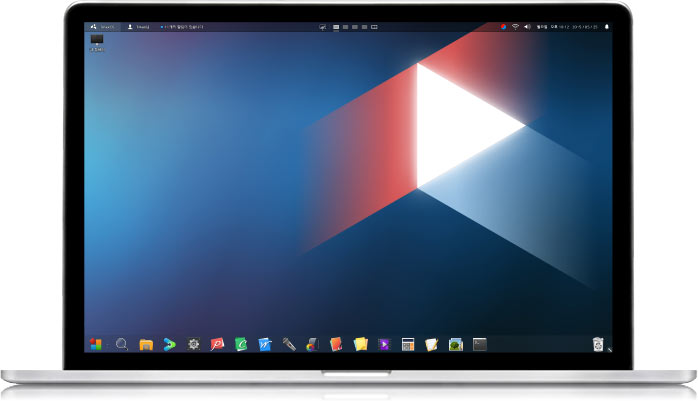The height and width of the screenshot is (401, 698).
Task: Click the red-blue circular tray icon
Action: coord(503,27)
